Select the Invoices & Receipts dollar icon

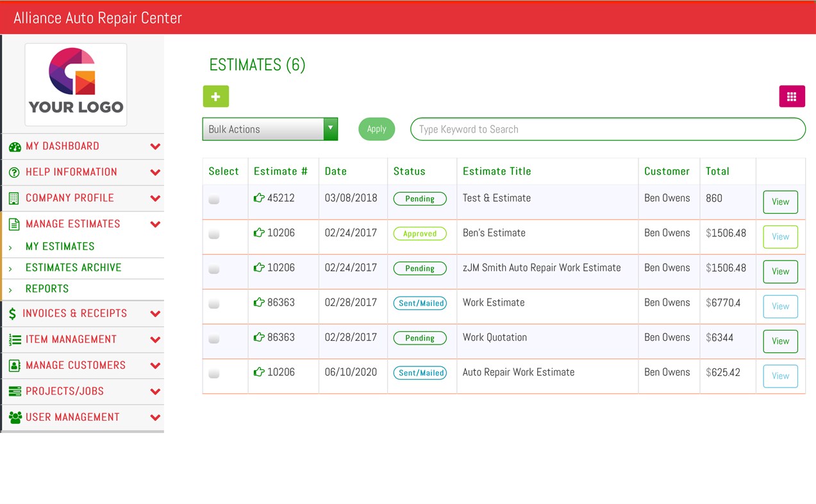coord(15,313)
